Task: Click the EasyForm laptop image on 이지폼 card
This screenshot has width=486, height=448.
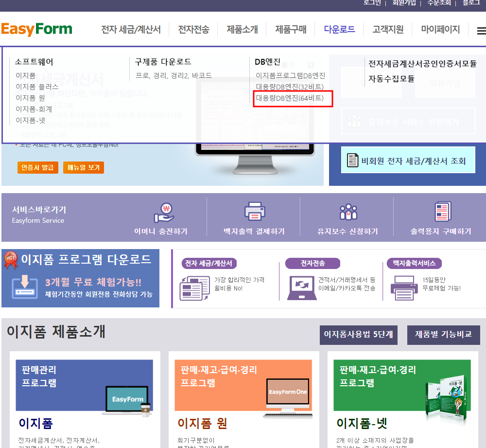Action: tap(127, 400)
